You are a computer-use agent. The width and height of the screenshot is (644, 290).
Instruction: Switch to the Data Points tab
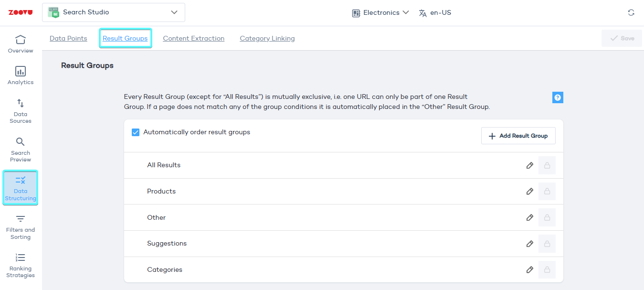[x=68, y=38]
